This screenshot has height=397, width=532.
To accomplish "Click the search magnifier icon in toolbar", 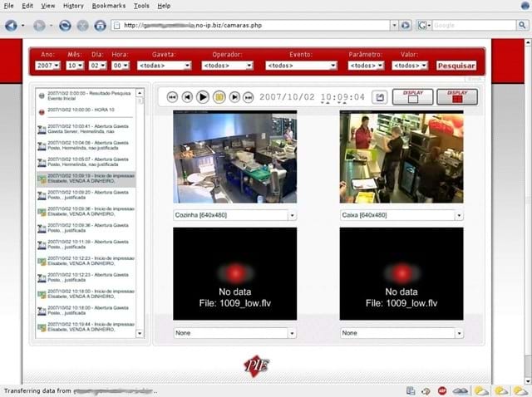I will (522, 25).
